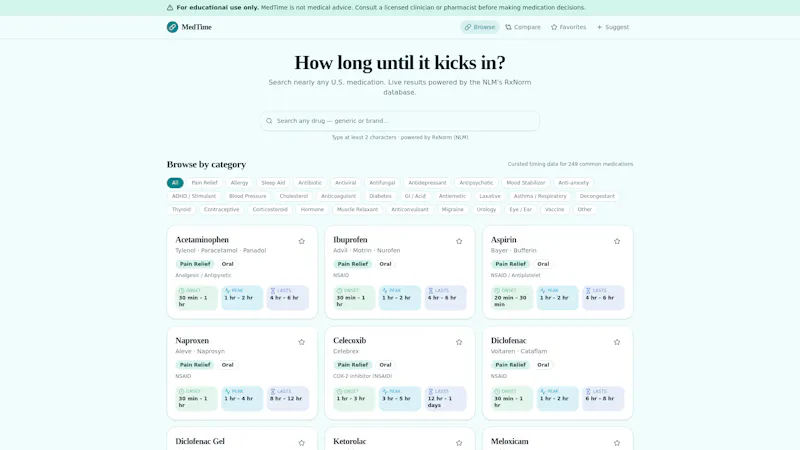Open the Aspirin card title
The image size is (800, 450).
click(504, 240)
